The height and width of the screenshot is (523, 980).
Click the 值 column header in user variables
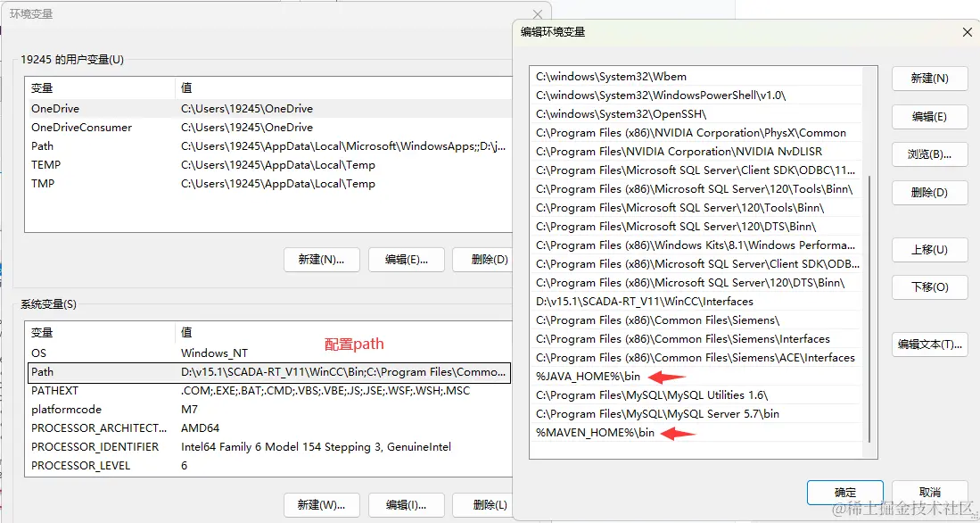(x=343, y=89)
